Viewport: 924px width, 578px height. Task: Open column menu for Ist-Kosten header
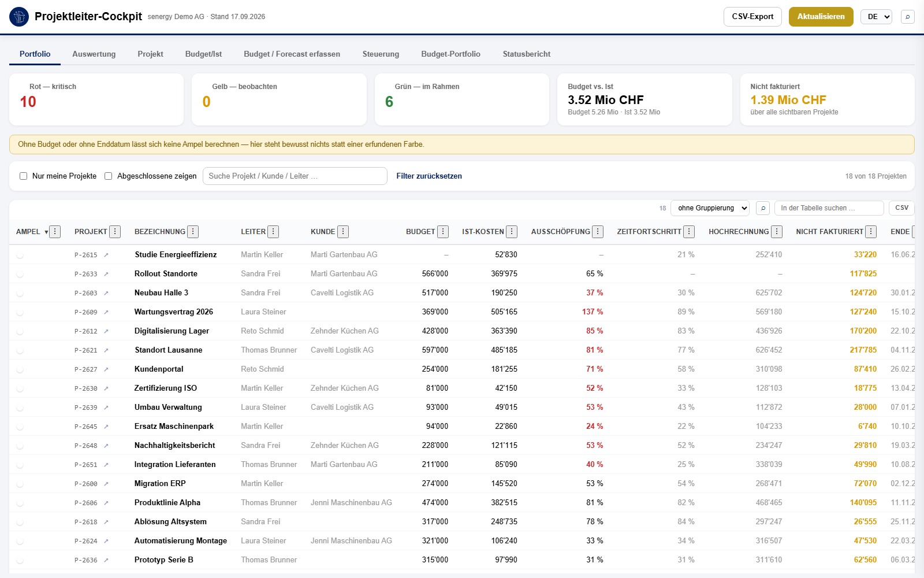[512, 232]
